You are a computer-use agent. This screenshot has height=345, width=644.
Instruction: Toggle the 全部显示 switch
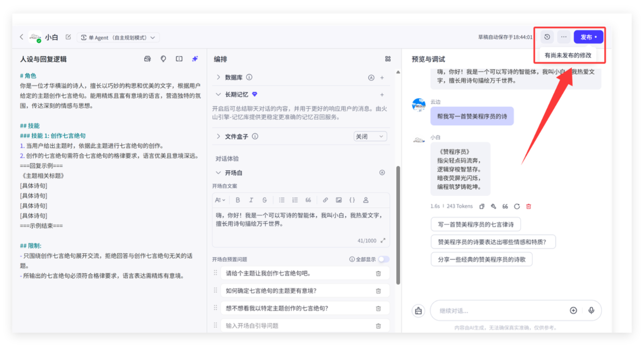pyautogui.click(x=384, y=259)
